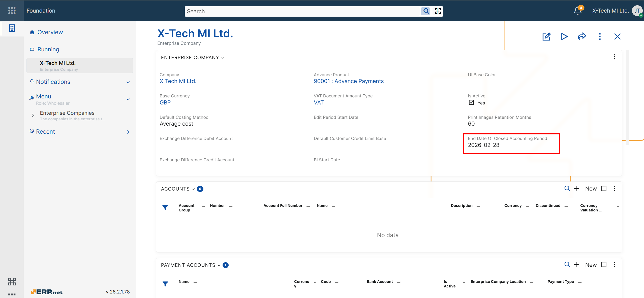644x298 pixels.
Task: Click the Search input field
Action: pos(302,11)
